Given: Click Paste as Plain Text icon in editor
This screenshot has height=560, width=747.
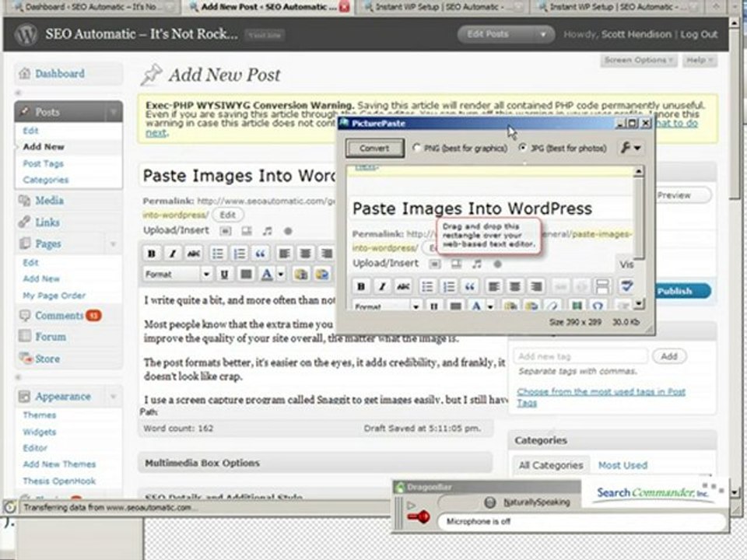Looking at the screenshot, I should point(300,275).
